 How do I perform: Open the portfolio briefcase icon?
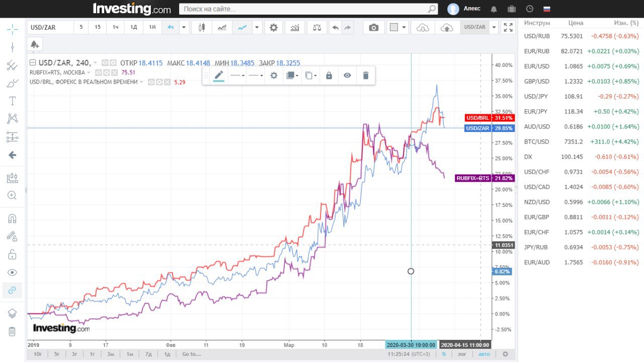coord(512,9)
